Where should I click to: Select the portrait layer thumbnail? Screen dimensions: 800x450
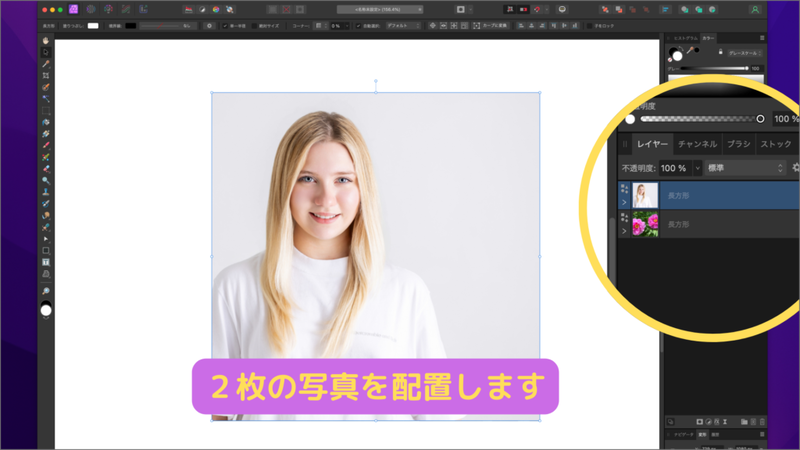645,195
